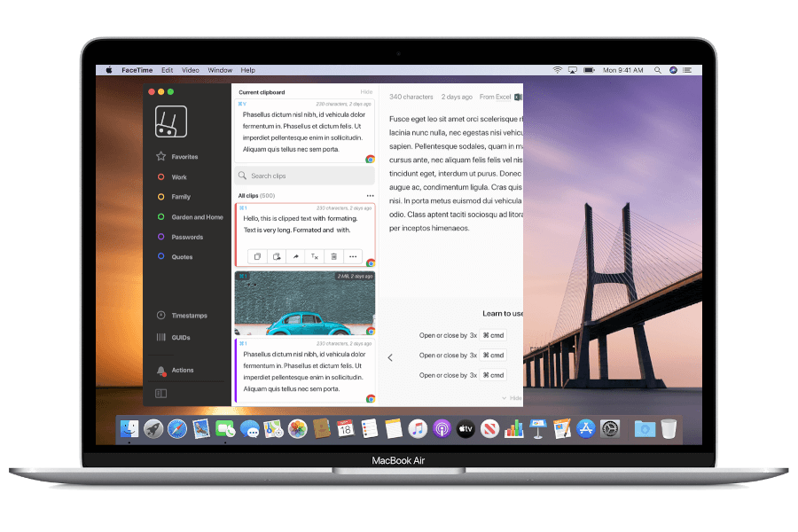Launch Safari from the Dock
The height and width of the screenshot is (532, 798).
[177, 428]
